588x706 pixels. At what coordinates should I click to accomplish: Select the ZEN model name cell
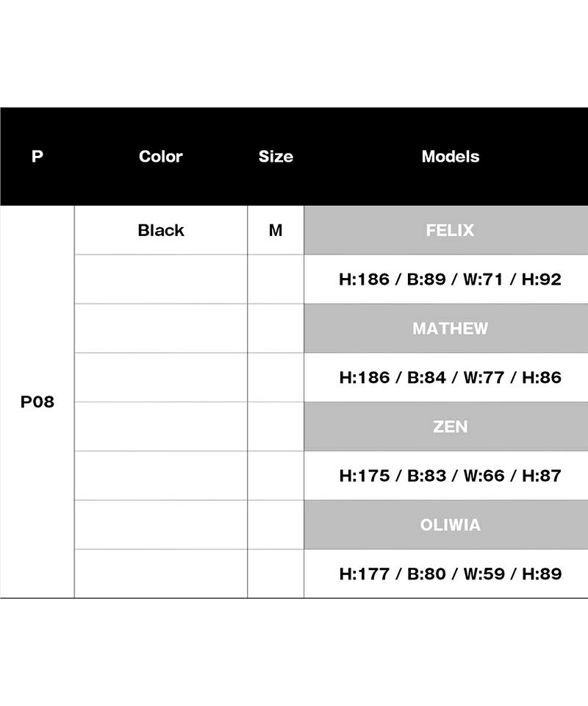click(450, 427)
